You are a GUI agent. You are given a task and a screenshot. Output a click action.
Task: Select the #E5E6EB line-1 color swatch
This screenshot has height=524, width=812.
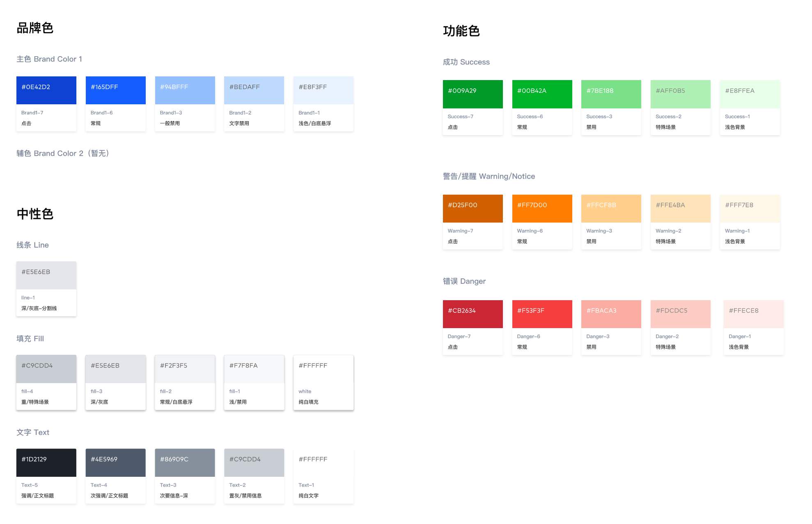pyautogui.click(x=46, y=276)
